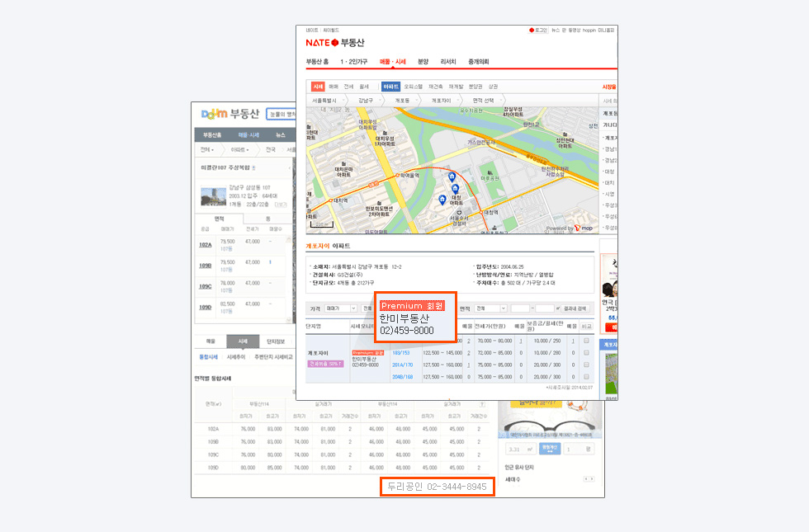Click the 전세비율 badge under 개포자이

(x=325, y=364)
